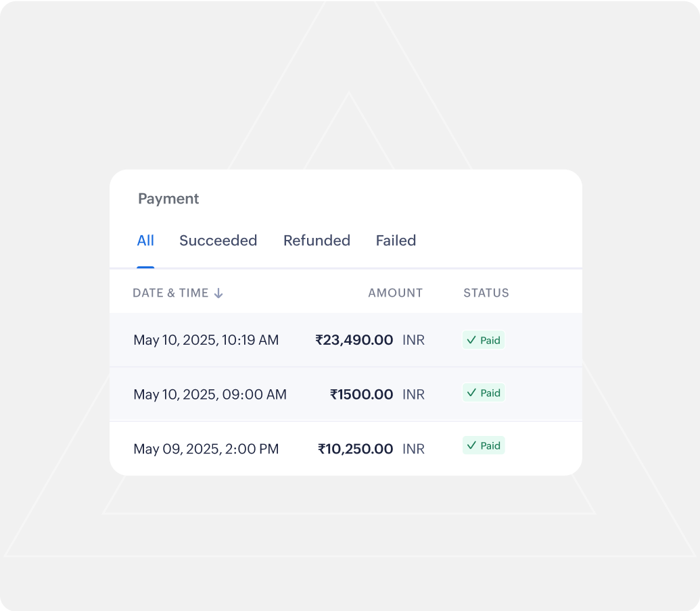700x611 pixels.
Task: Select the May 10, 2025, 10:19 AM payment row
Action: 304,340
